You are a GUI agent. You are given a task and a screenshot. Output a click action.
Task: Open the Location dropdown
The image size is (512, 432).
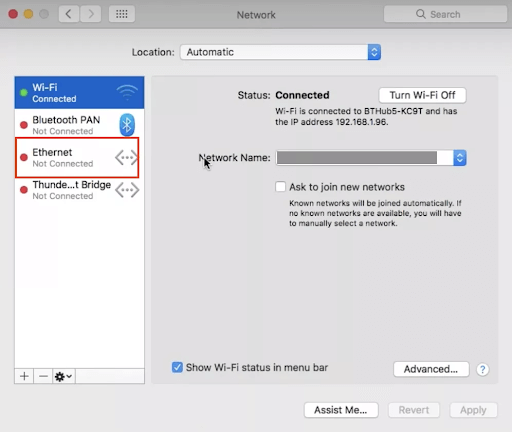[280, 52]
